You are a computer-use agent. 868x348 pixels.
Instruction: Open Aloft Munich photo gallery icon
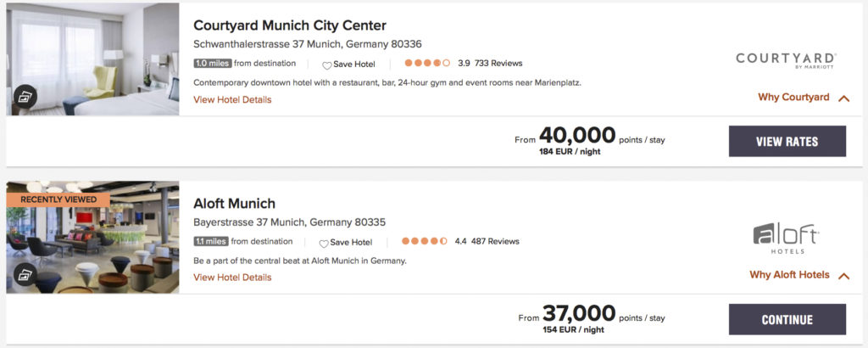(25, 276)
